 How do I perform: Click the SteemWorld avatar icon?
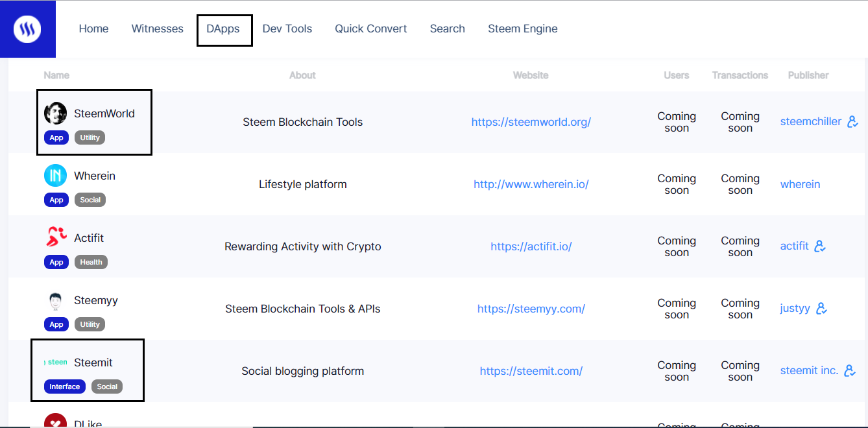tap(55, 113)
